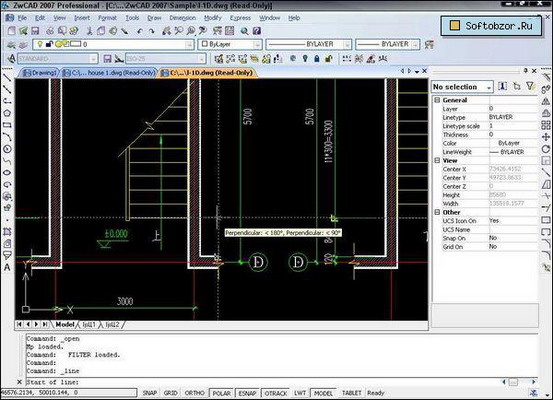553x400 pixels.
Task: Go to first layout tab using arrow button
Action: click(19, 324)
